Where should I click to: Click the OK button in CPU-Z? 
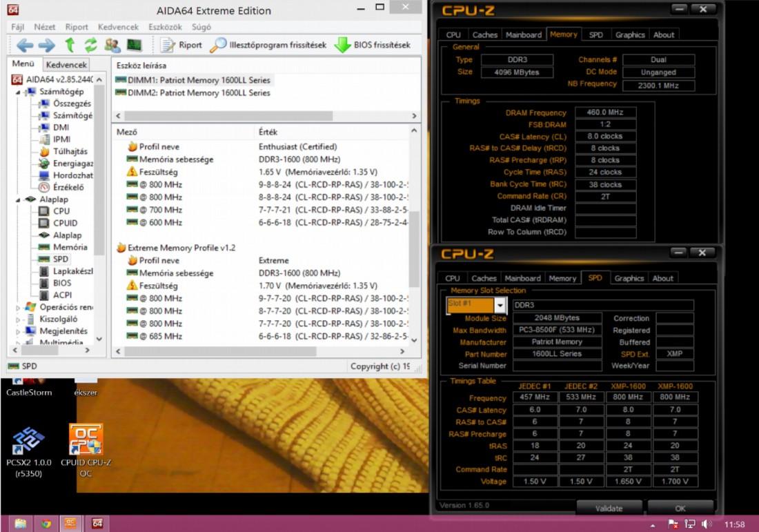point(680,509)
